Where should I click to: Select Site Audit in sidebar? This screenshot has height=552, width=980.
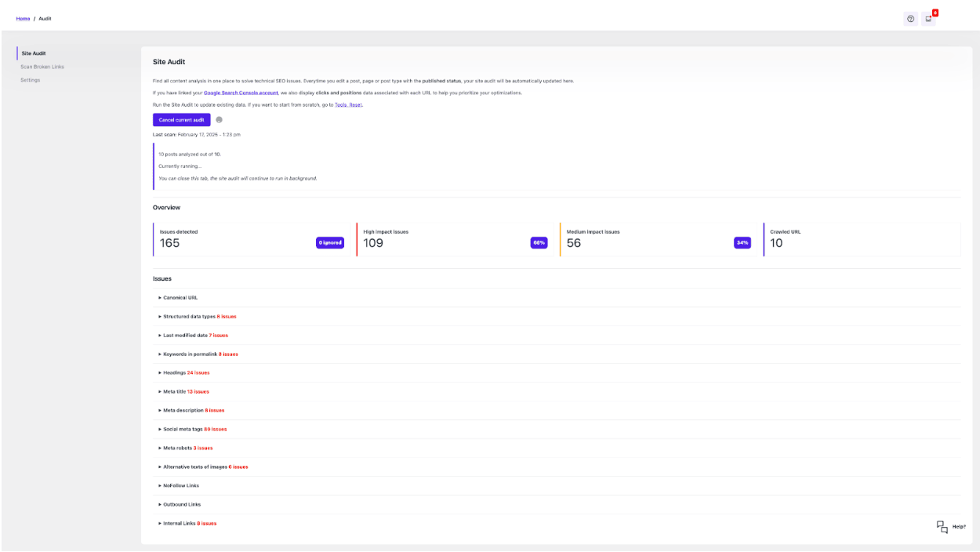coord(34,53)
